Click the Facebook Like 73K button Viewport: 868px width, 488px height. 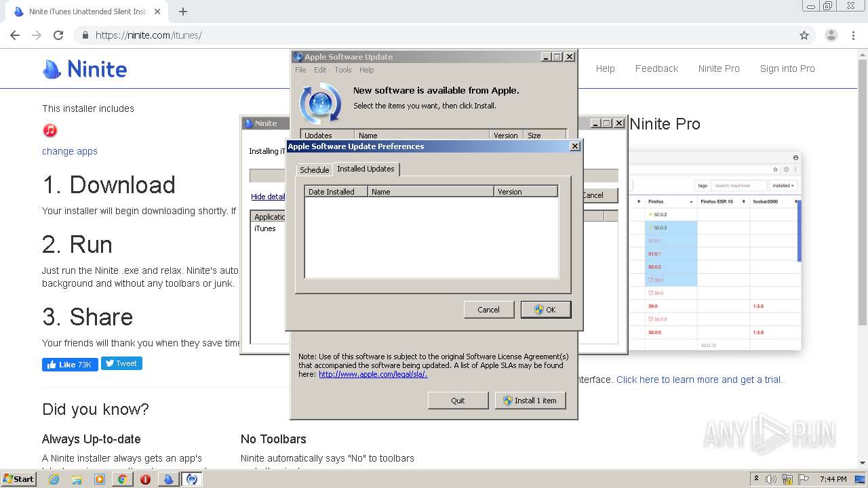(70, 364)
